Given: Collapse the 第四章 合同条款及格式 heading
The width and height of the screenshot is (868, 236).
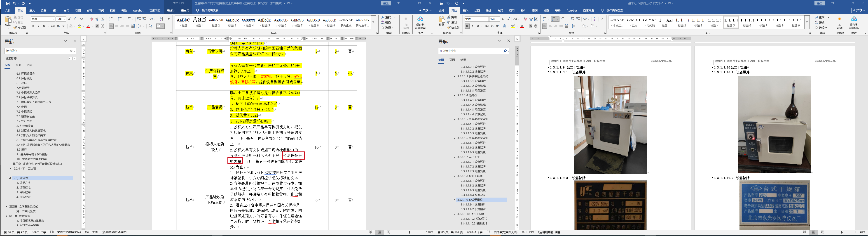Looking at the screenshot, I should click(6, 206).
